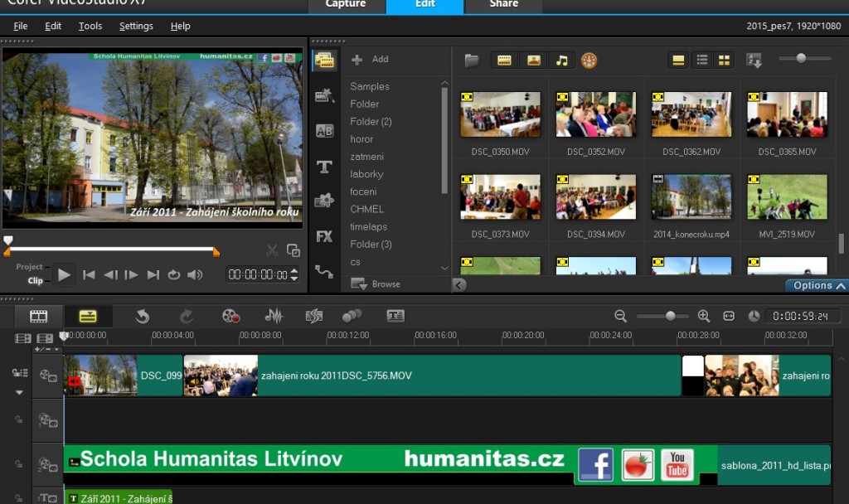849x504 pixels.
Task: Open the Transition library (AB icon)
Action: click(324, 131)
